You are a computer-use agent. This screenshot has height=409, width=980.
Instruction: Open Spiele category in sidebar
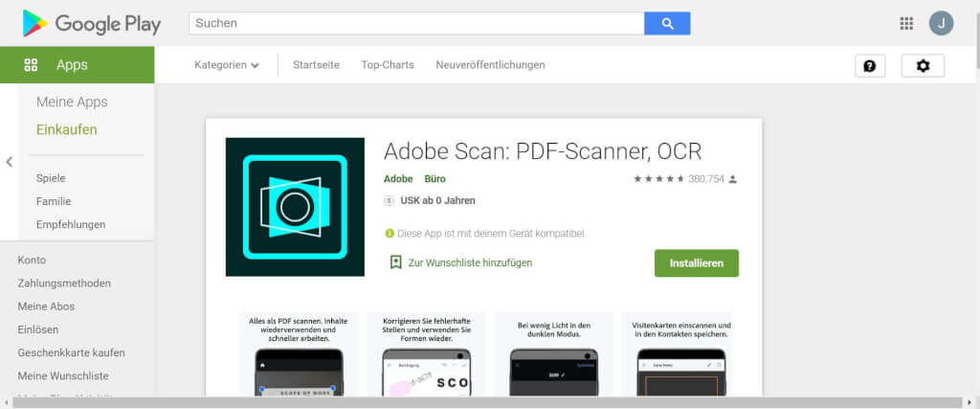pos(51,178)
